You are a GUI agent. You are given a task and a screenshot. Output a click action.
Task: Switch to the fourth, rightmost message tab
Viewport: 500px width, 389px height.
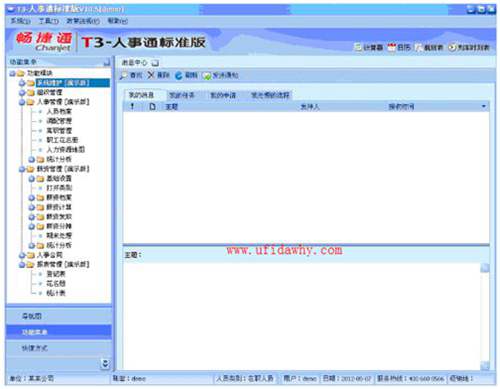click(270, 95)
